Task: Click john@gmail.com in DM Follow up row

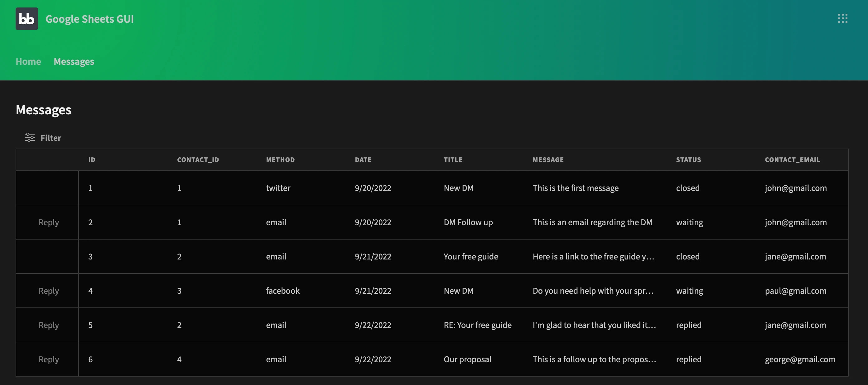Action: (x=796, y=222)
